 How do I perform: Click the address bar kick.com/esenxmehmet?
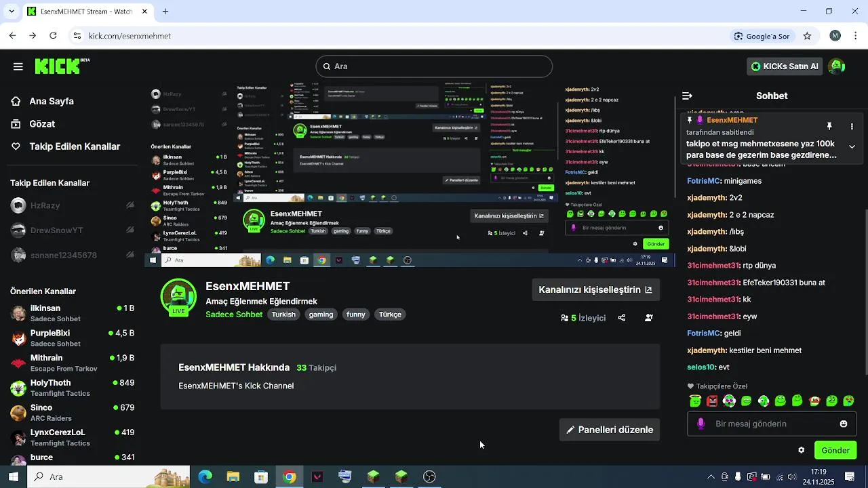[130, 36]
